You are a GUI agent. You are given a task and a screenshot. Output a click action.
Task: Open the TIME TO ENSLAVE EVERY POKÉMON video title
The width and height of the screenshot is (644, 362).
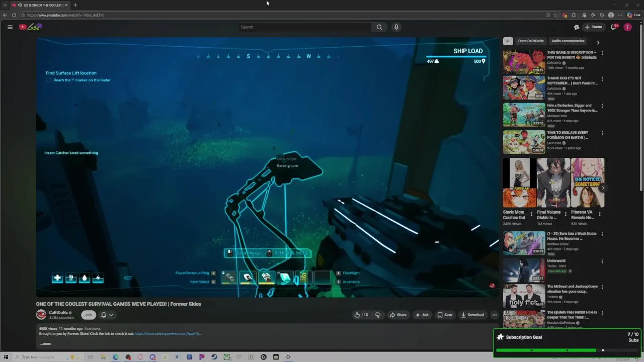point(568,135)
